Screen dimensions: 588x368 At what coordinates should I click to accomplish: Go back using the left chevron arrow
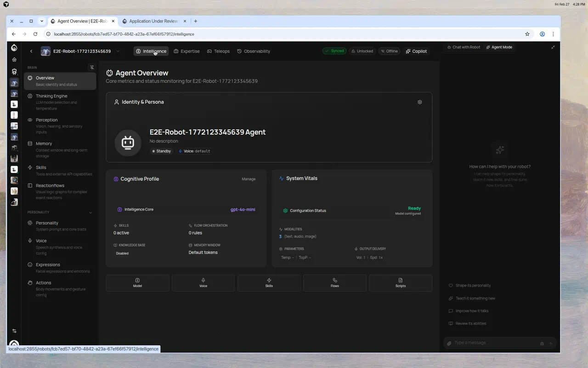[31, 52]
